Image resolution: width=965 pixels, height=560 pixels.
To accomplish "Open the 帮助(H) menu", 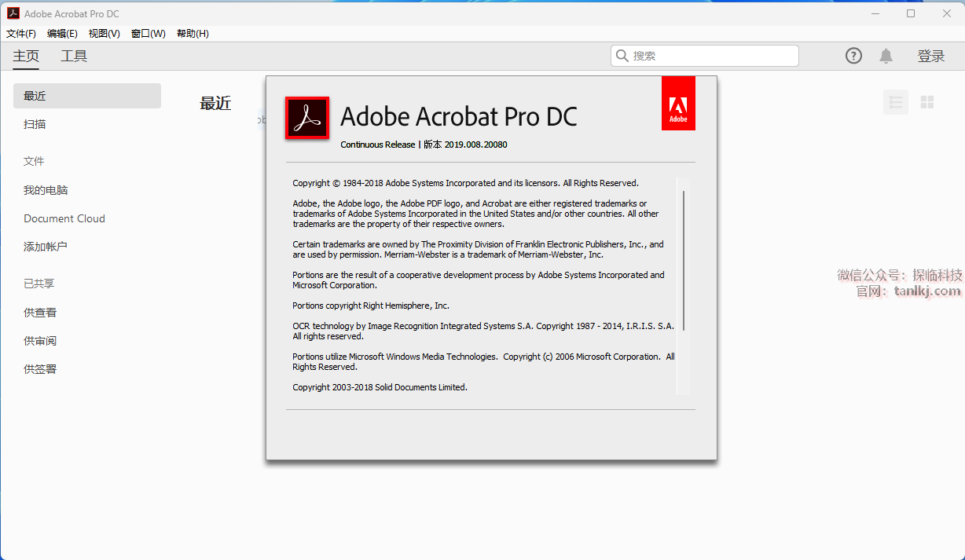I will click(193, 33).
